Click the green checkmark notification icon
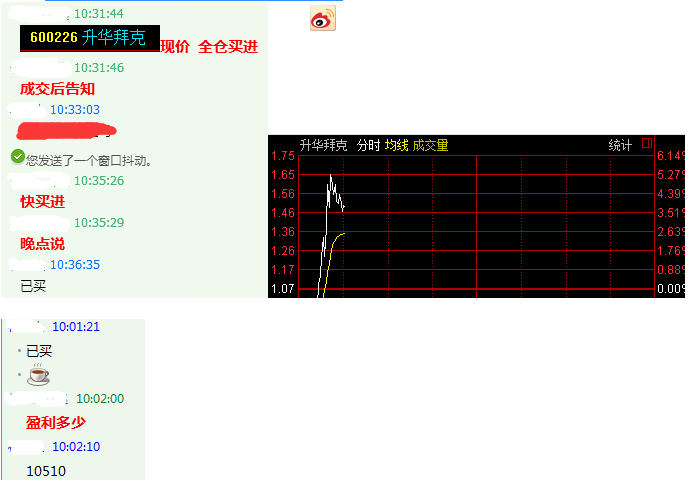Image resolution: width=697 pixels, height=483 pixels. tap(17, 156)
